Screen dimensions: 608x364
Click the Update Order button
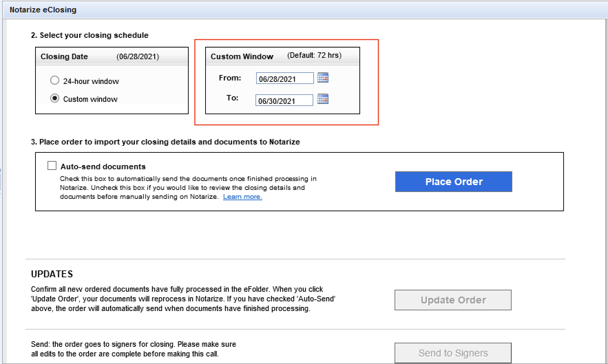[453, 300]
